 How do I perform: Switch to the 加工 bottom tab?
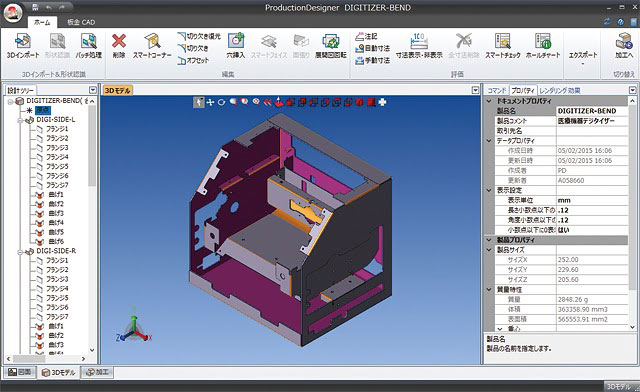[97, 372]
